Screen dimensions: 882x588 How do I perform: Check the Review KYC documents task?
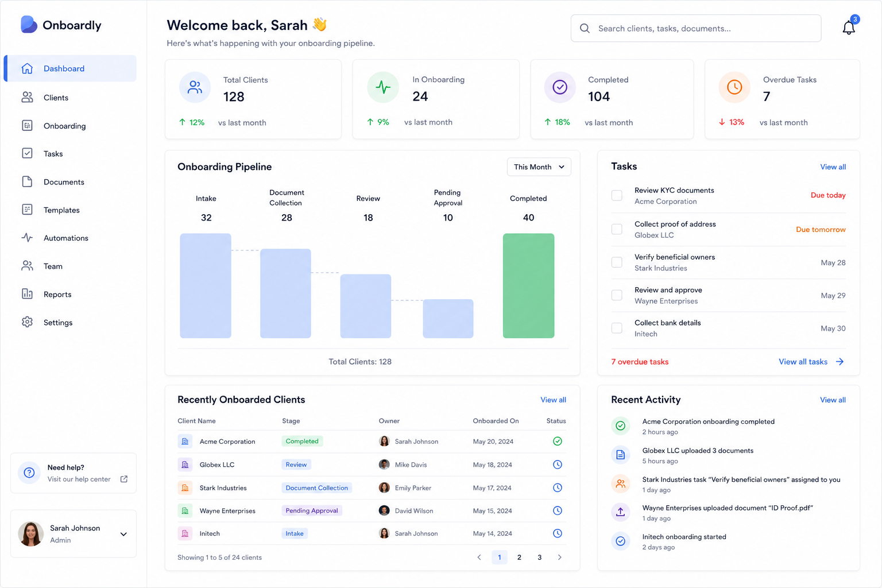(x=617, y=195)
